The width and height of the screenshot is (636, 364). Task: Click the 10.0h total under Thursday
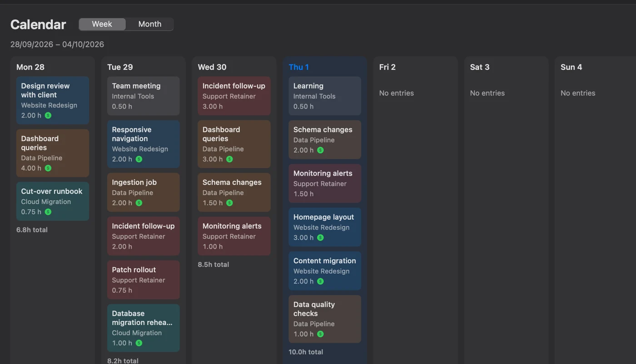[x=306, y=352]
